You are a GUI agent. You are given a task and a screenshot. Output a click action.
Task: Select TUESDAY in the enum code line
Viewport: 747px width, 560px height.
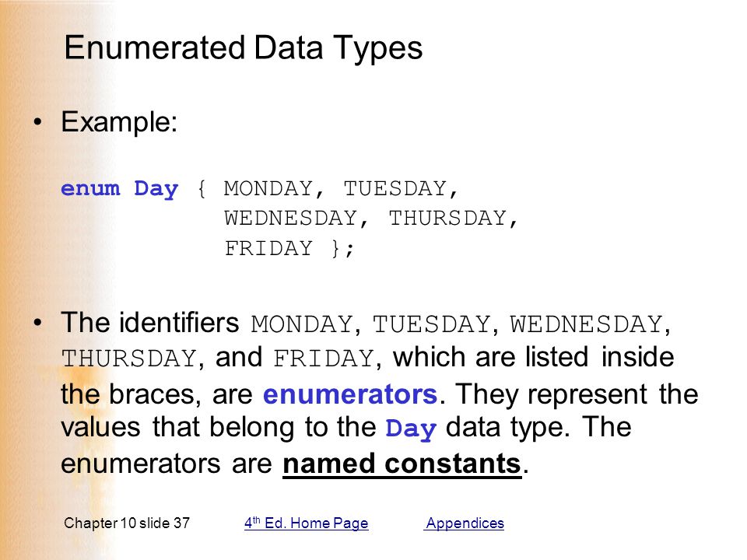pos(395,188)
